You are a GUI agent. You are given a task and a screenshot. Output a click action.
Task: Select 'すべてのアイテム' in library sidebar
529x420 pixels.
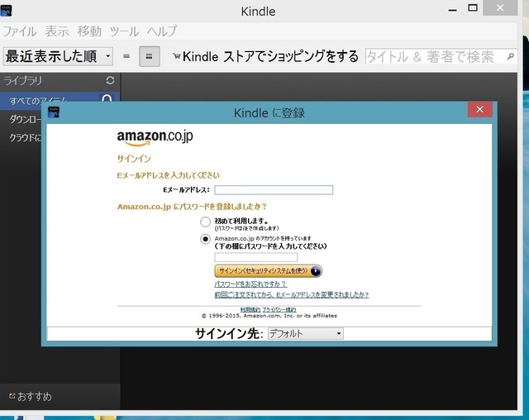coord(60,101)
